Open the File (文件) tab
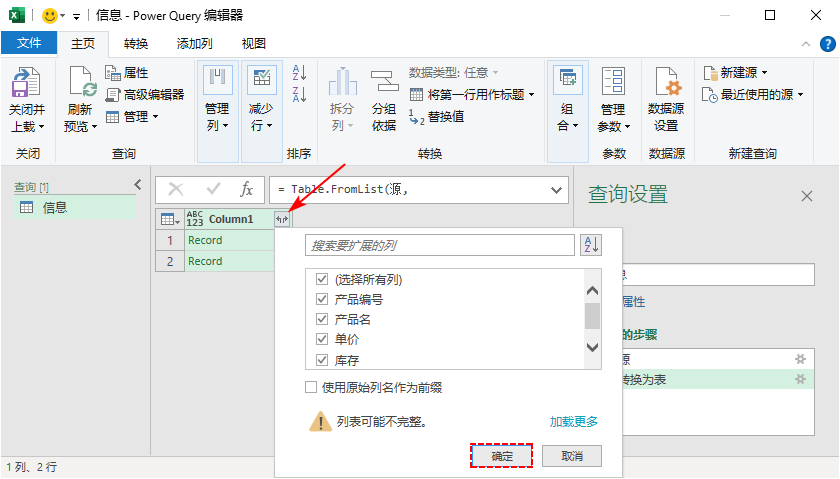The width and height of the screenshot is (840, 479). [29, 43]
